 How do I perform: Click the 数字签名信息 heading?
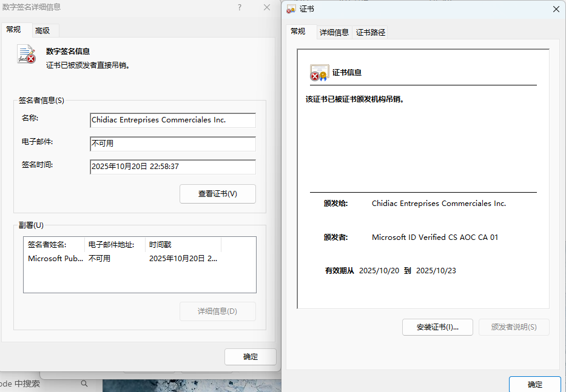click(68, 51)
